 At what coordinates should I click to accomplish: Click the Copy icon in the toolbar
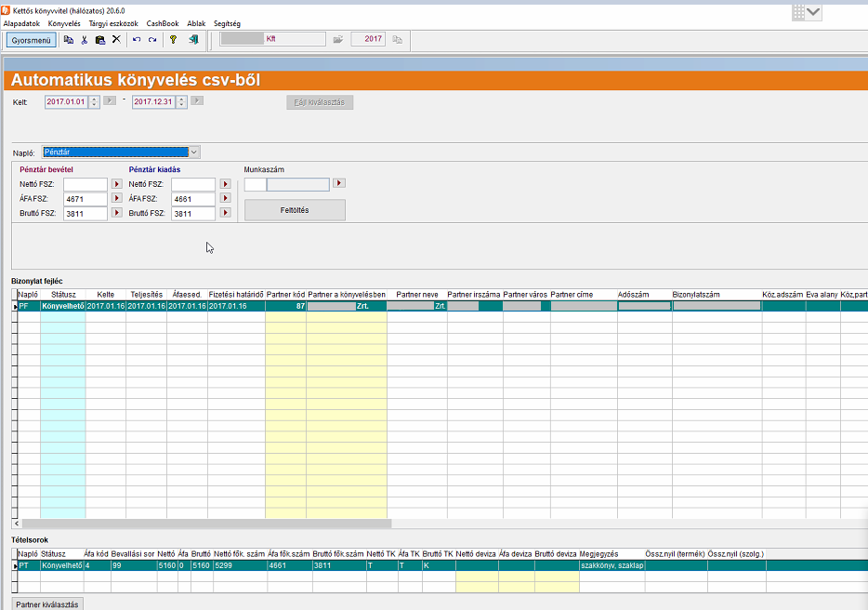click(69, 40)
